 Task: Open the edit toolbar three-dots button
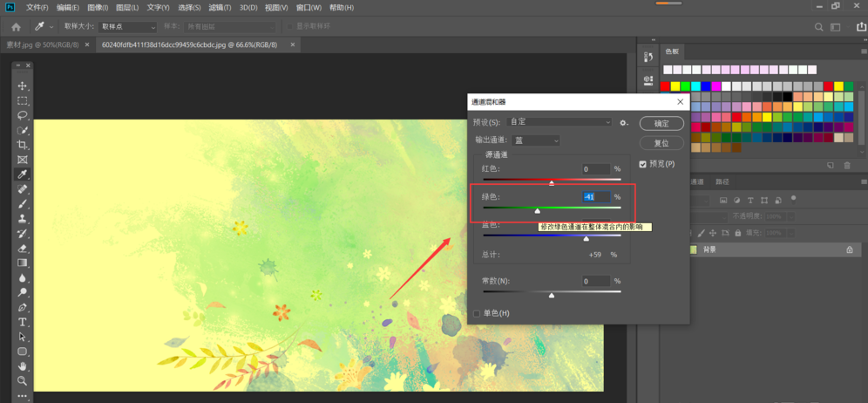point(23,396)
